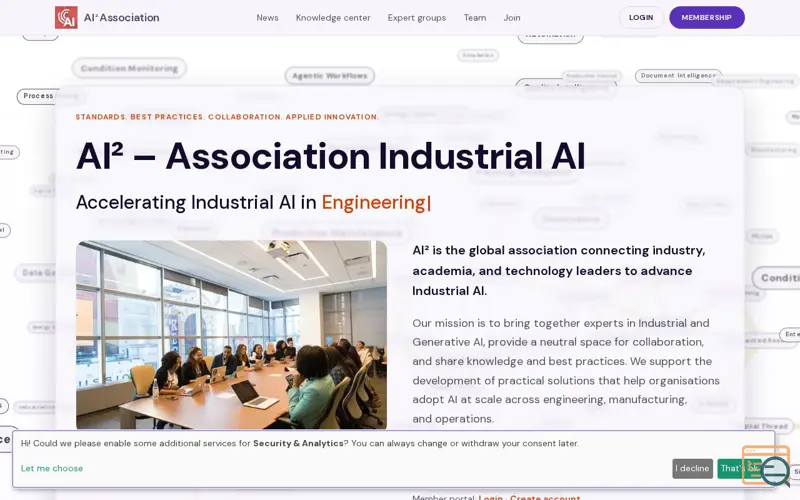Click the Process tag bubble
800x500 pixels.
(x=38, y=96)
